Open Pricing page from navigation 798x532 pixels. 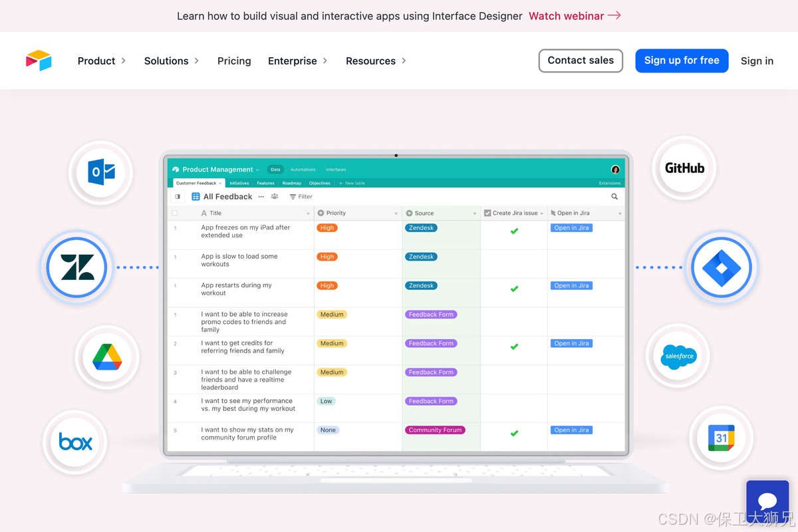pos(234,61)
